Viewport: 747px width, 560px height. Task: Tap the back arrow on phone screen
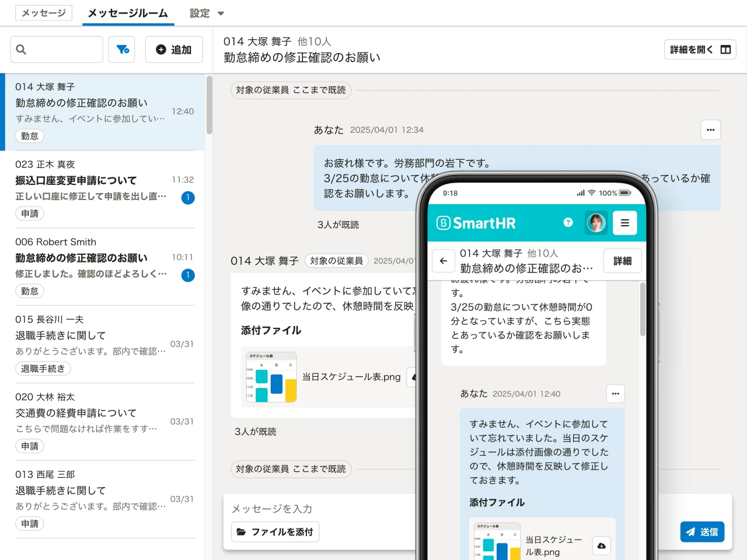pos(444,261)
